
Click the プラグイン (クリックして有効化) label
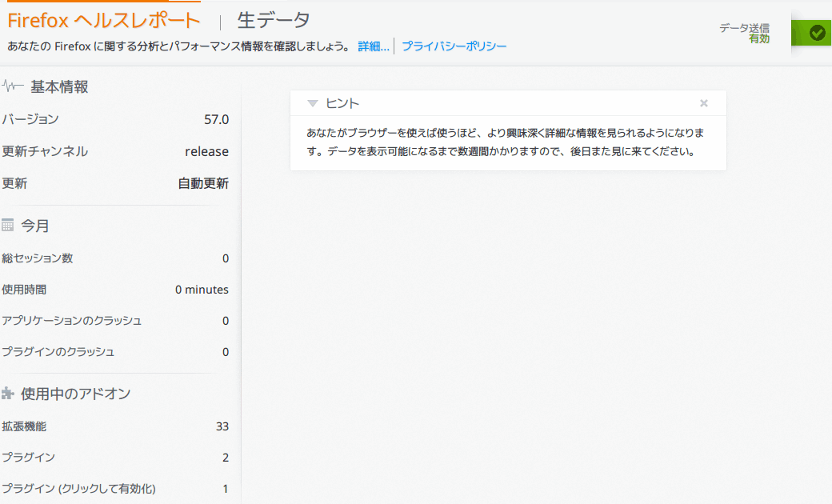click(78, 489)
